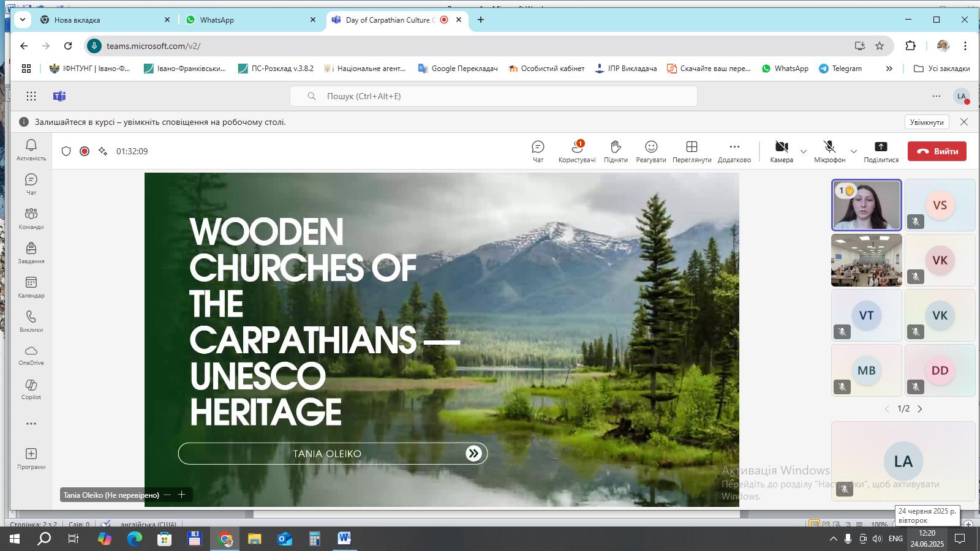
Task: Zoom out shared content minus button
Action: (x=167, y=495)
